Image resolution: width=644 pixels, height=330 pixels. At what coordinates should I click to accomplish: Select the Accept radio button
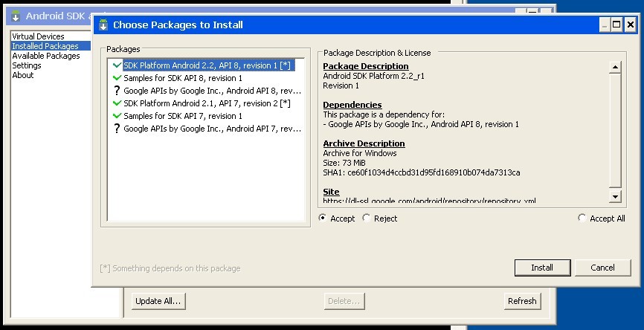(323, 218)
